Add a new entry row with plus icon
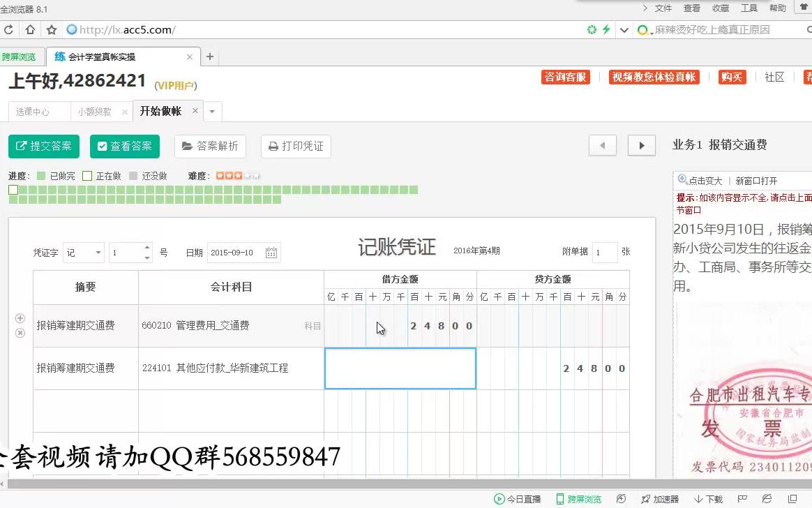The image size is (812, 508). coord(20,317)
